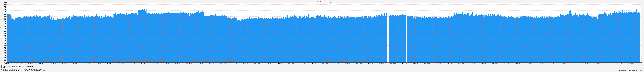Click the 'Sat 06:00' time axis label

tap(8, 63)
